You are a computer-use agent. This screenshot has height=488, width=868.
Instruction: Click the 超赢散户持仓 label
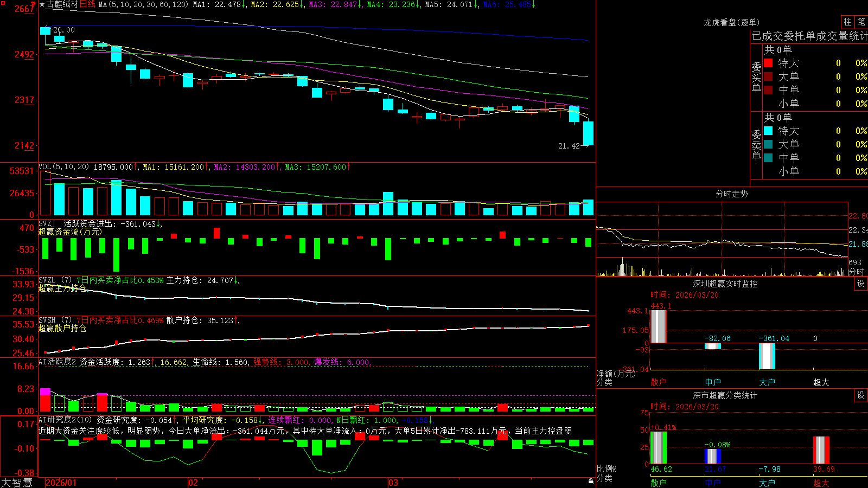62,328
